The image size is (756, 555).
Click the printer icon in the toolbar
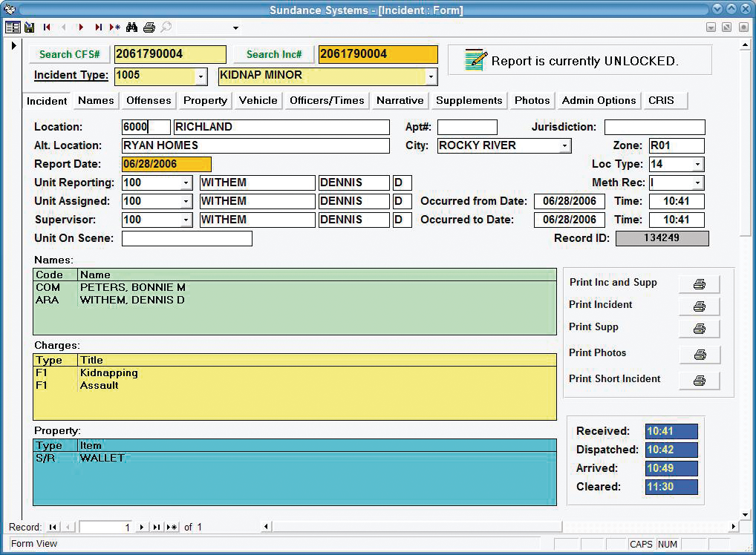(x=149, y=27)
